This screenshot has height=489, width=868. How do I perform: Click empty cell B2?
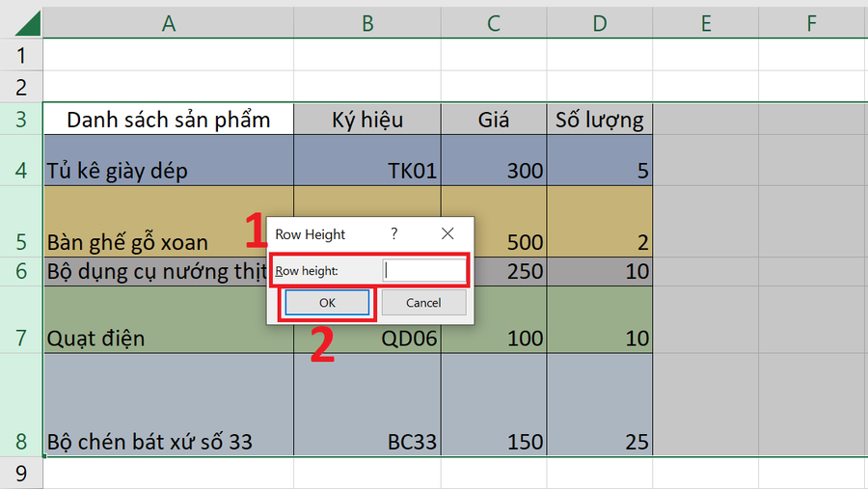(x=367, y=87)
